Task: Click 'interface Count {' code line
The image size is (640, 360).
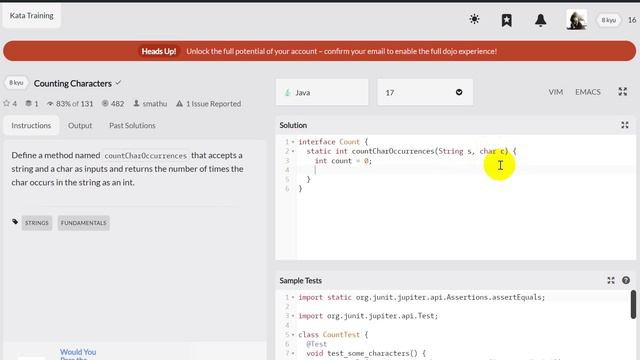Action: 333,142
